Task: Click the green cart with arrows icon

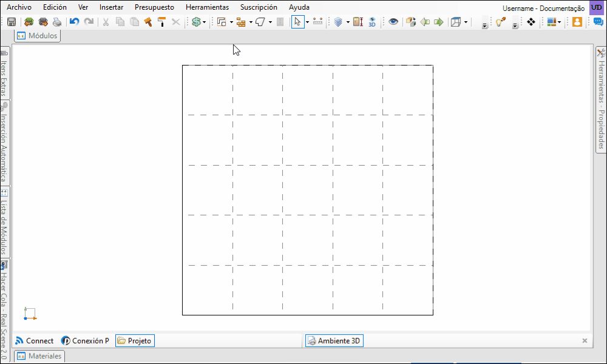Action: (x=29, y=22)
